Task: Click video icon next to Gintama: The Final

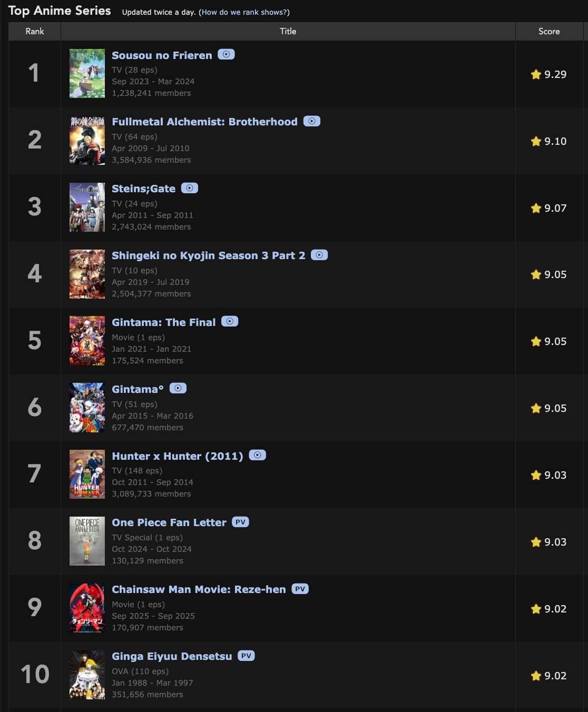Action: (x=230, y=321)
